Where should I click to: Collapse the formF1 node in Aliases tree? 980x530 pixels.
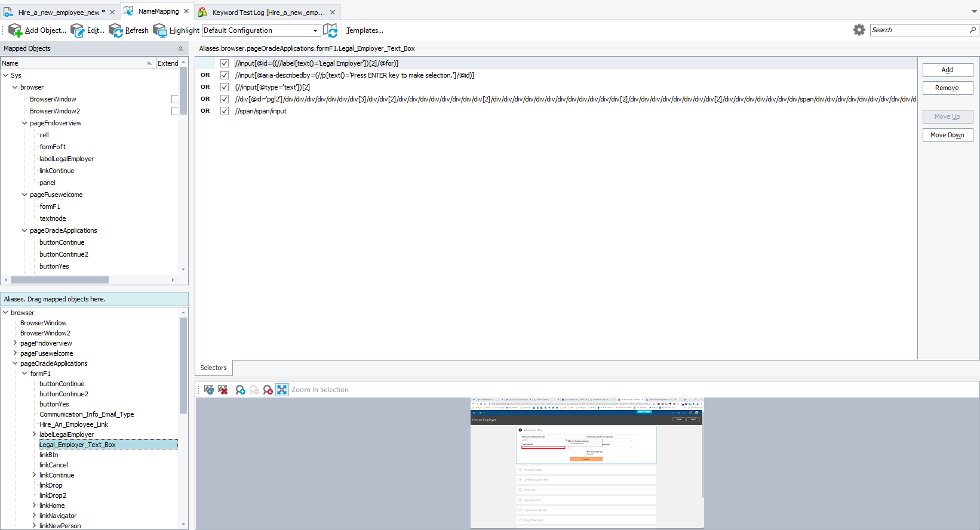[x=24, y=374]
